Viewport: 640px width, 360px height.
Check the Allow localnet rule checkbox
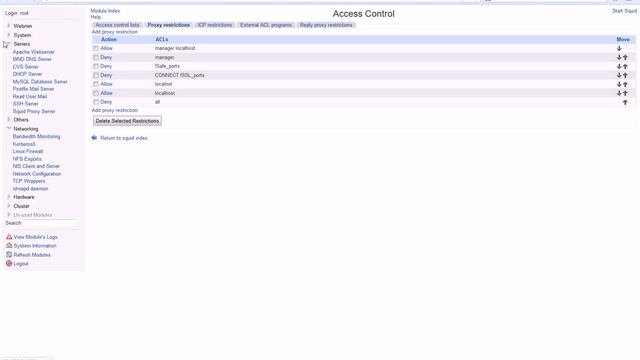[x=96, y=84]
